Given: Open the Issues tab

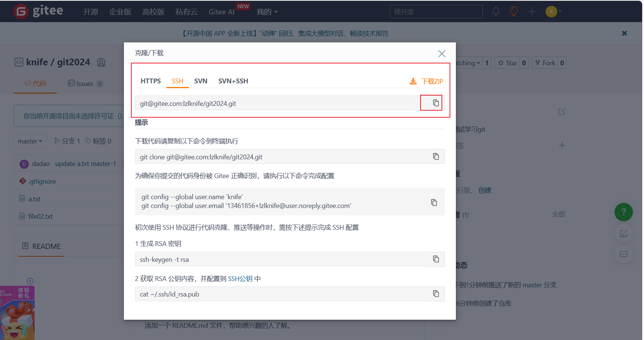Looking at the screenshot, I should tap(85, 83).
